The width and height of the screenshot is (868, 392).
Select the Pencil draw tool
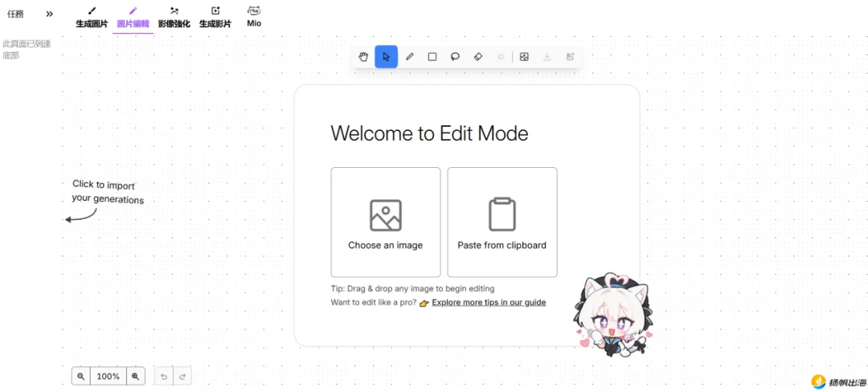[410, 57]
